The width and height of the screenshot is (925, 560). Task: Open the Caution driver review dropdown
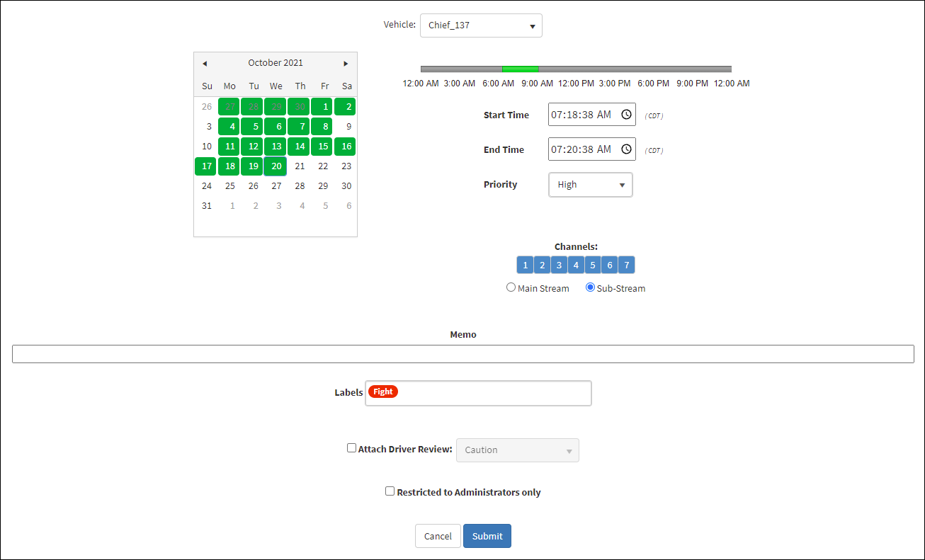(x=518, y=450)
